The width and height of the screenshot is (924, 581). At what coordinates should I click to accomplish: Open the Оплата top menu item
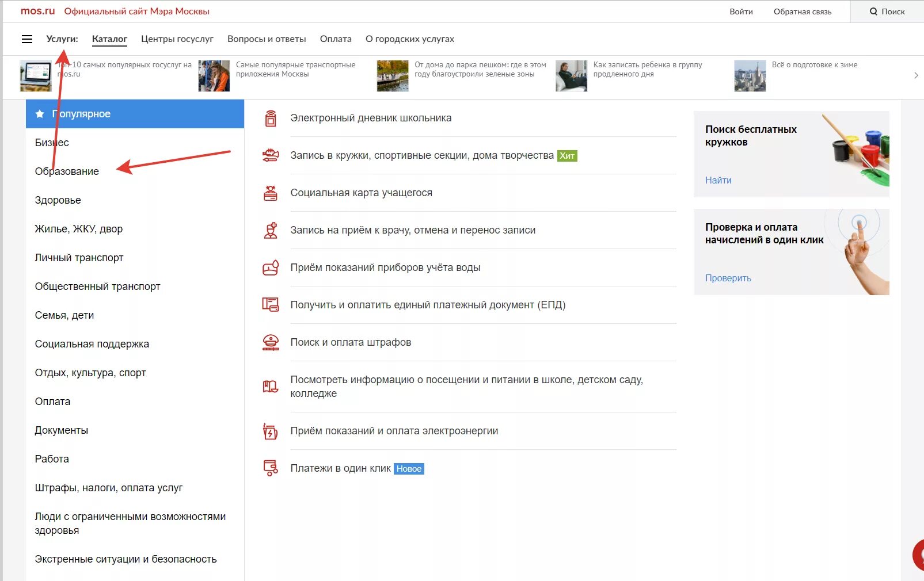336,39
